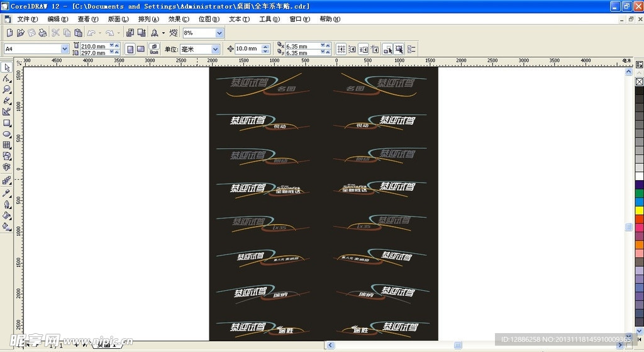This screenshot has width=644, height=352.
Task: Pick the orange color swatch
Action: (x=640, y=244)
